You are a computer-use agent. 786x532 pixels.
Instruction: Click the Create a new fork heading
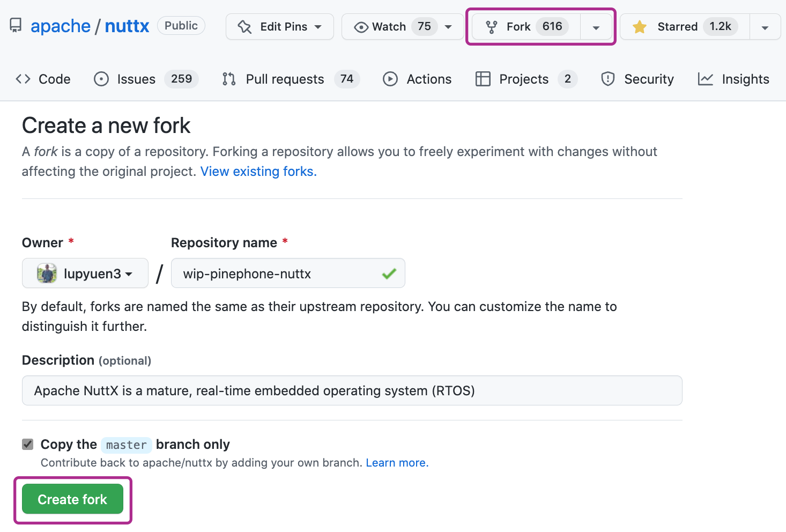106,125
